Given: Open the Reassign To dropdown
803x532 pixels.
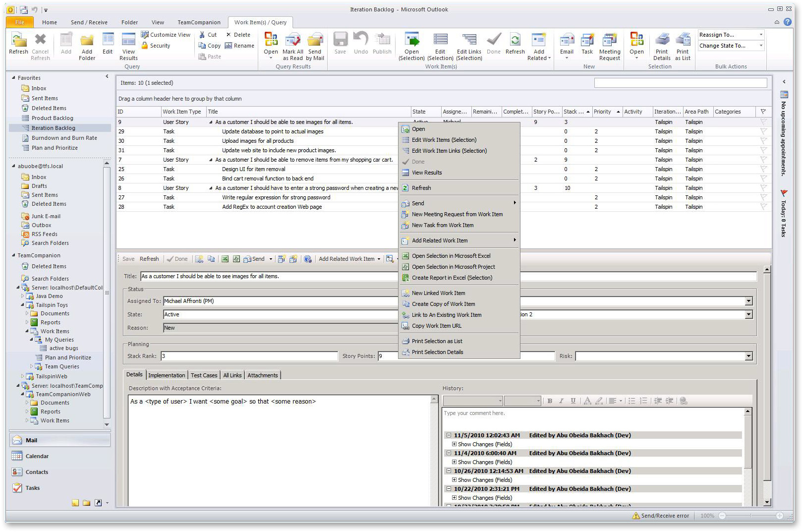Looking at the screenshot, I should click(x=761, y=35).
